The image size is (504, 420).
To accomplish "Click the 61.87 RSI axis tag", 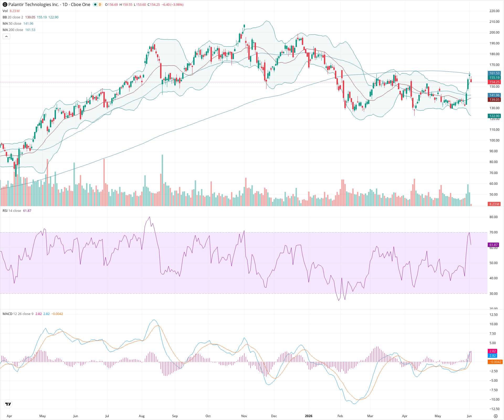I will [493, 245].
